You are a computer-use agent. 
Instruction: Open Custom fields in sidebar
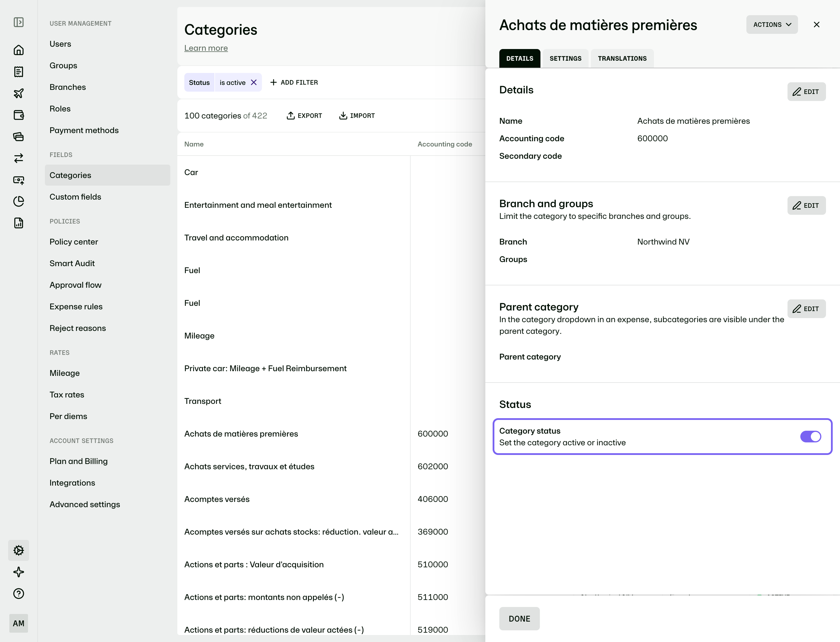pos(107,197)
